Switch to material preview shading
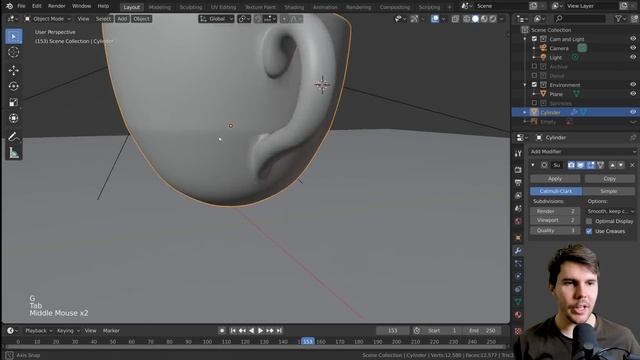This screenshot has width=640, height=360. pos(484,19)
